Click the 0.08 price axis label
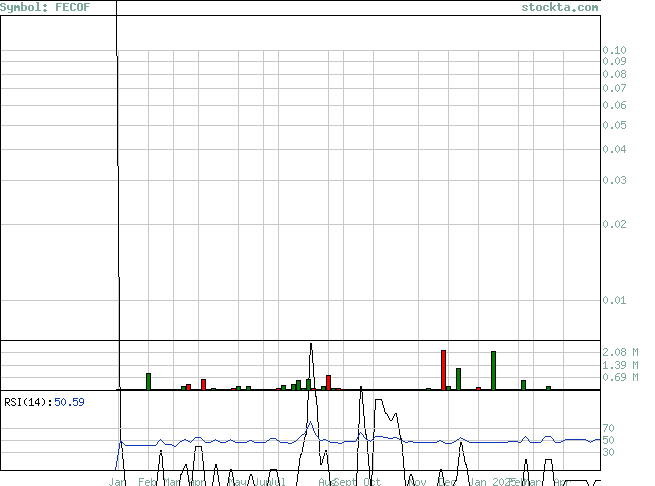 click(614, 74)
